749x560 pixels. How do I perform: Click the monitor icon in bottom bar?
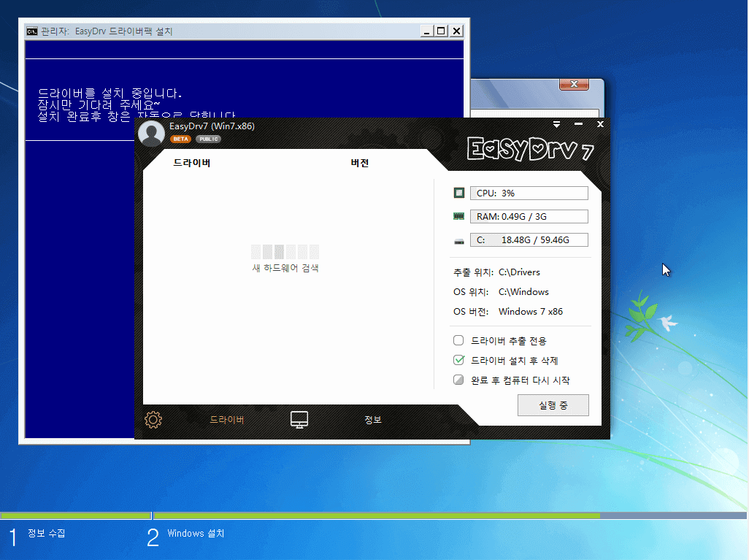click(x=299, y=420)
